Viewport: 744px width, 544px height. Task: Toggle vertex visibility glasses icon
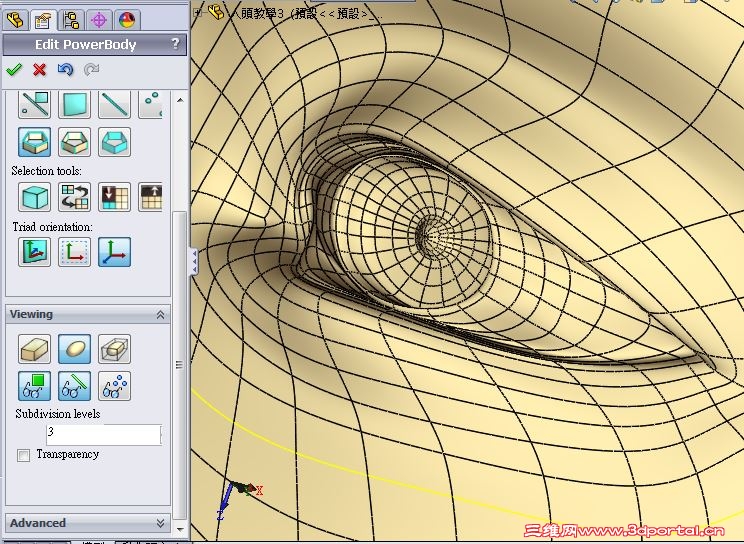click(x=114, y=386)
